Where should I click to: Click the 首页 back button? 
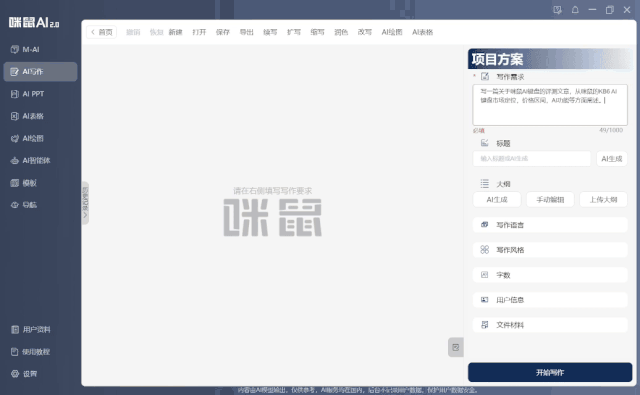click(x=102, y=32)
